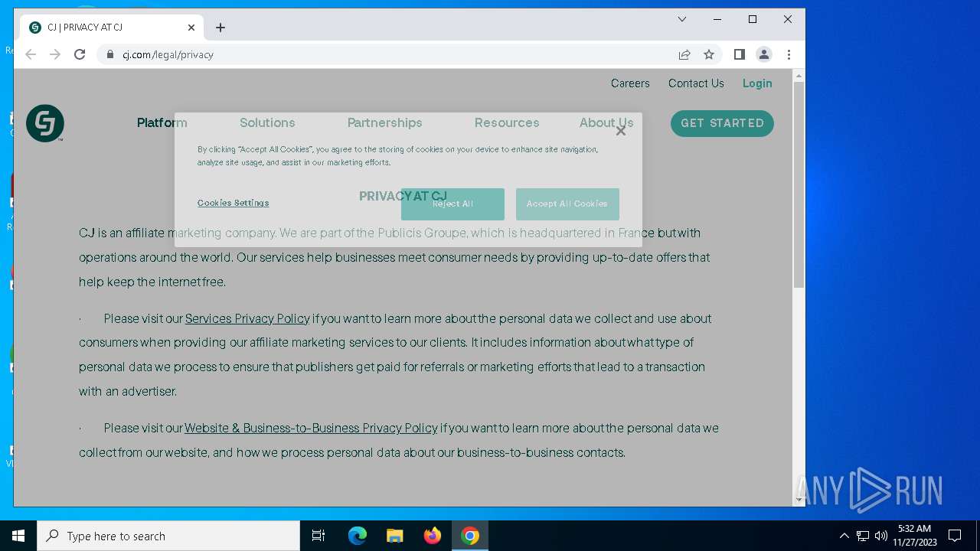Viewport: 980px width, 551px height.
Task: Click the Login link
Action: click(x=757, y=83)
